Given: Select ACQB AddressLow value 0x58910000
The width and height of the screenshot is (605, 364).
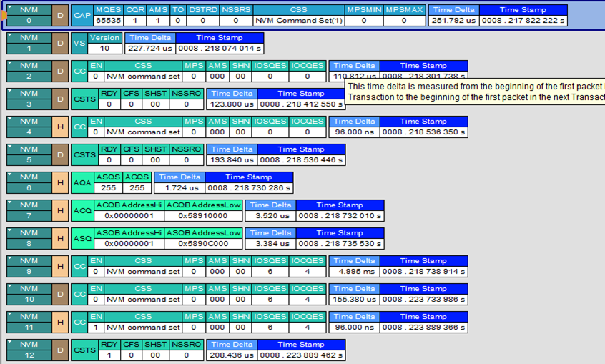Looking at the screenshot, I should [203, 216].
